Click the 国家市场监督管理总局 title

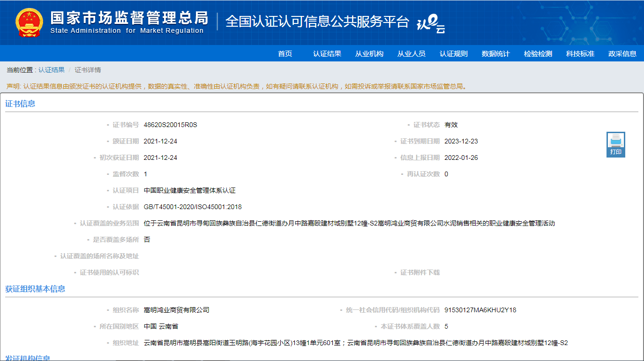[129, 19]
